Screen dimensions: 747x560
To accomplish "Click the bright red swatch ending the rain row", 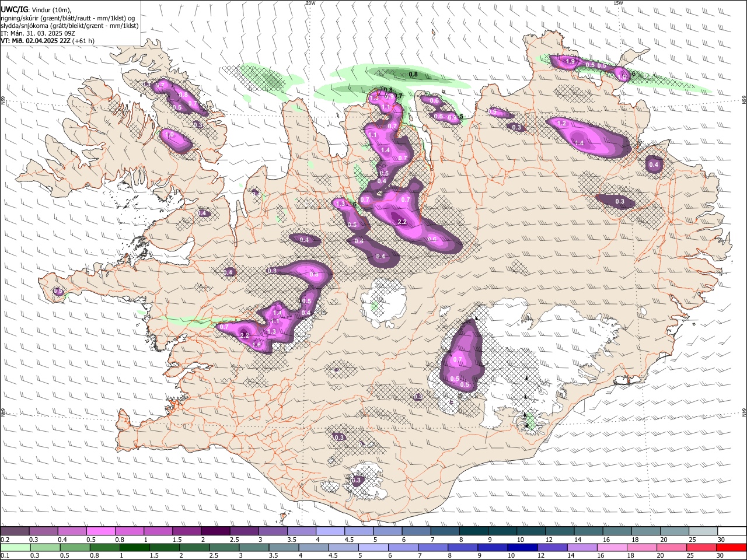I will click(731, 547).
